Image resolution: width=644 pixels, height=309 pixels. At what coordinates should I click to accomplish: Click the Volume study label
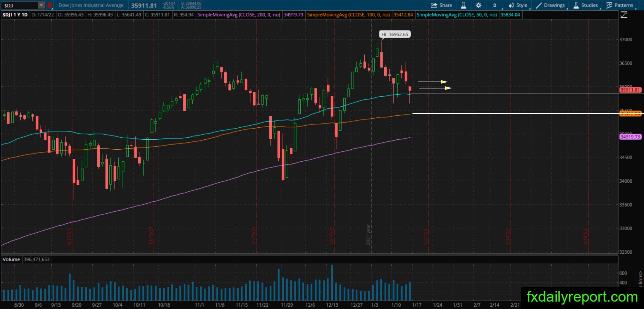point(11,259)
